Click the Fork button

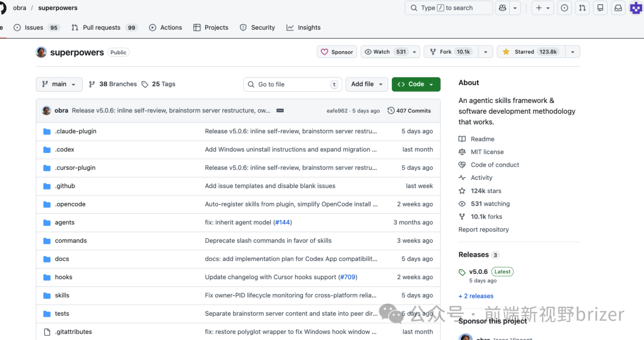tap(451, 52)
